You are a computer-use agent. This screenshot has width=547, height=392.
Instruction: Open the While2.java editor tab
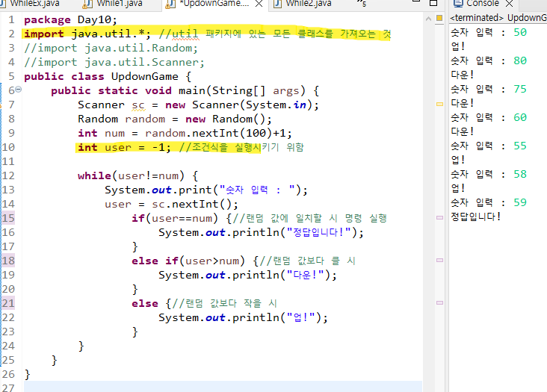coord(309,4)
